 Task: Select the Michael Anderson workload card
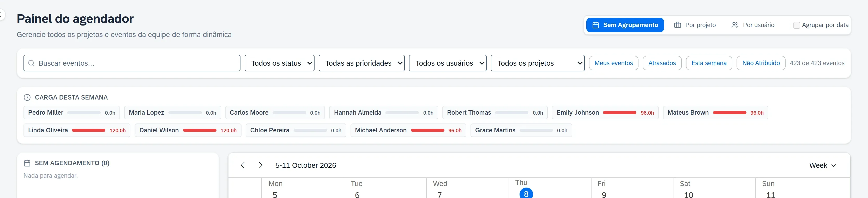click(408, 130)
